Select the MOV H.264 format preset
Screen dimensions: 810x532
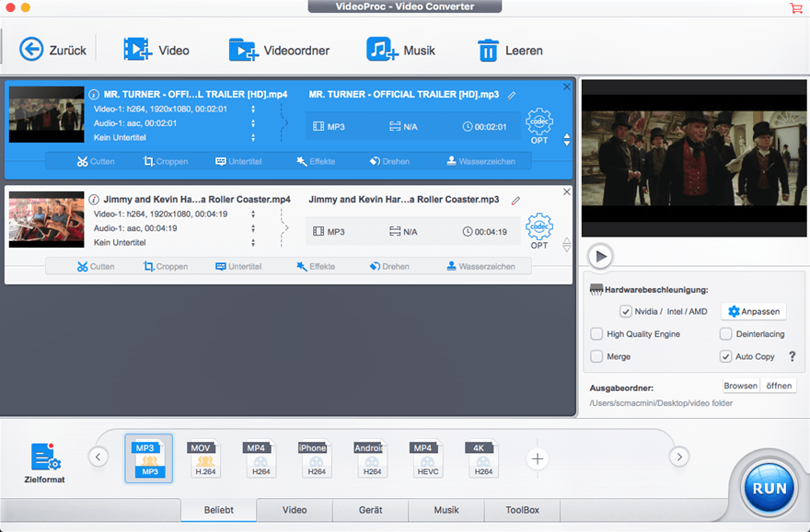tap(204, 458)
